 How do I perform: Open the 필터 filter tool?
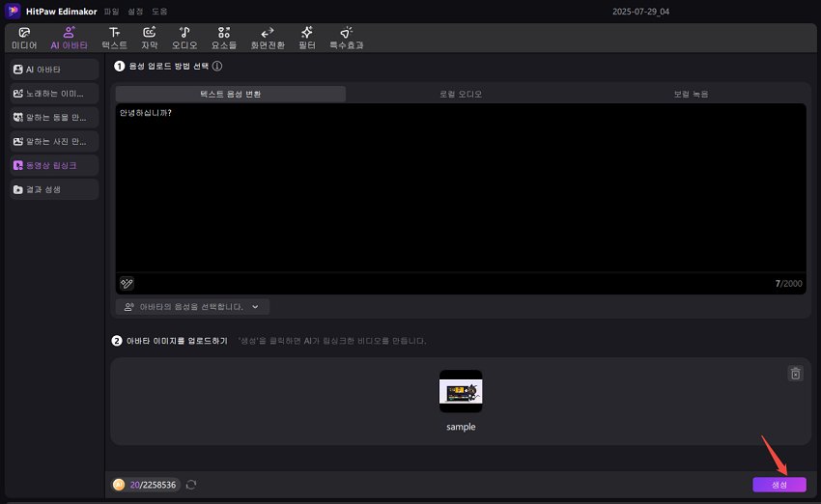click(x=307, y=39)
